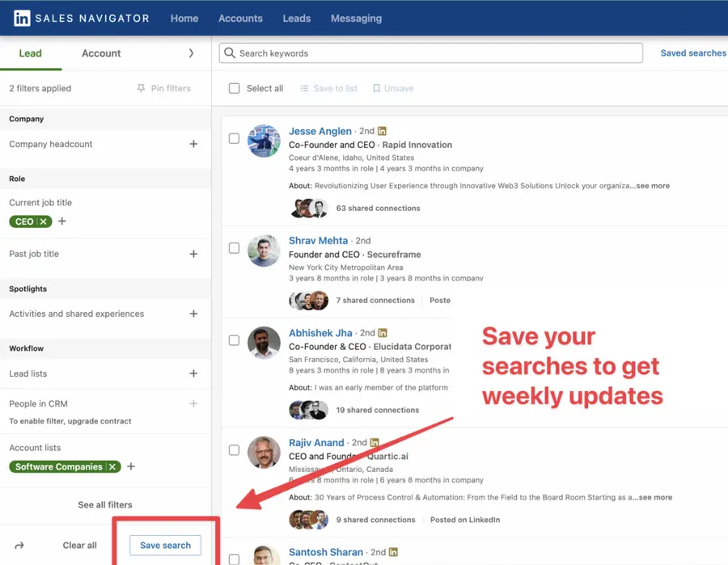This screenshot has width=728, height=565.
Task: Collapse the filter panel with the chevron
Action: (192, 53)
